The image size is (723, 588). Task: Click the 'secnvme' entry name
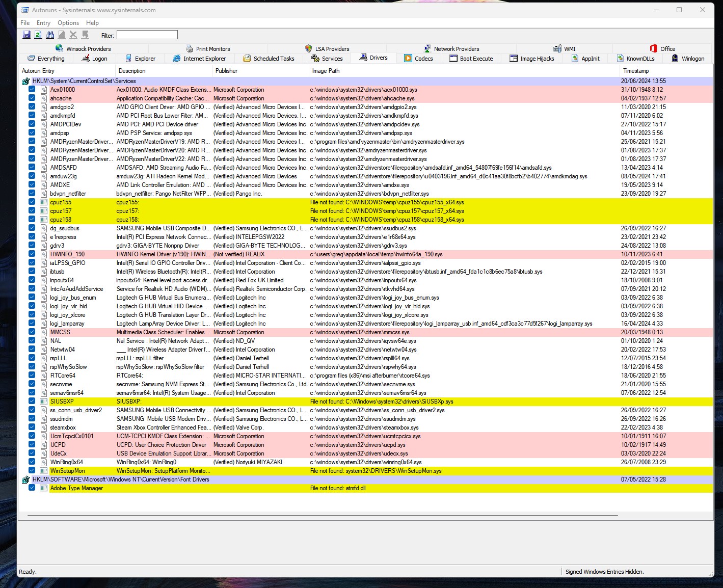[x=61, y=384]
